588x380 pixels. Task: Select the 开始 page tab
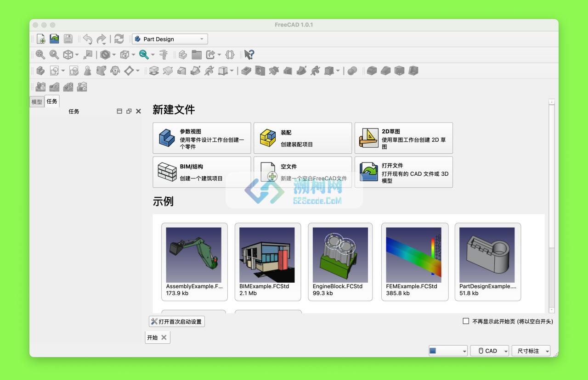click(x=152, y=337)
